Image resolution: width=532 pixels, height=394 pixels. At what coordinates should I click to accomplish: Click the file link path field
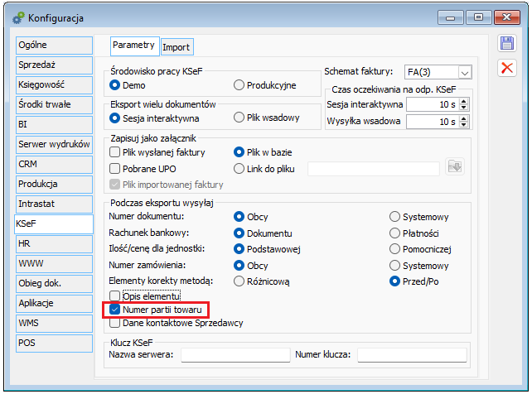(374, 168)
